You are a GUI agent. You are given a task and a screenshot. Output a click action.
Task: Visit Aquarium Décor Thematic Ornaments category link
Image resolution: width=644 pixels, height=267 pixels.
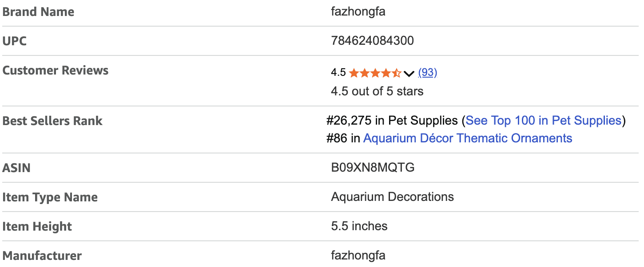coord(467,138)
